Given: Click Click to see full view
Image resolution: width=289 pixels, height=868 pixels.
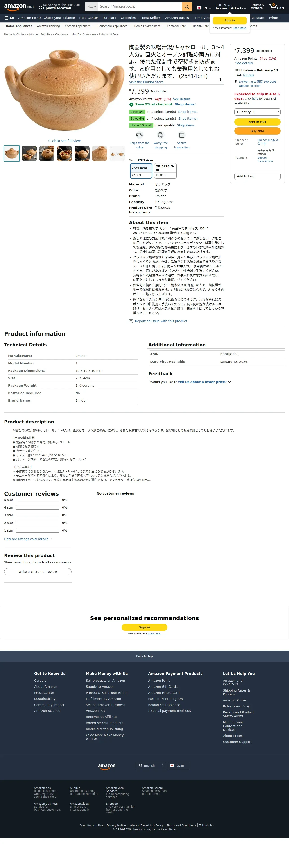Looking at the screenshot, I should pos(64,141).
